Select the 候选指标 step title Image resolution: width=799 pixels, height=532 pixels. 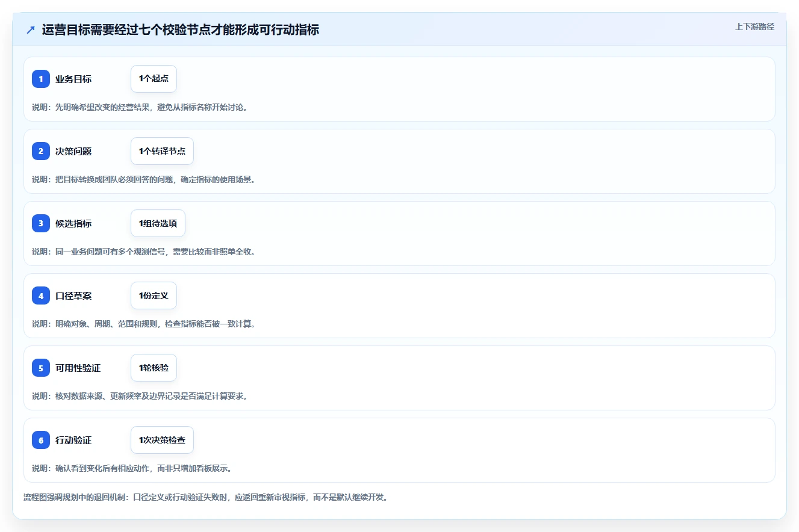coord(73,224)
